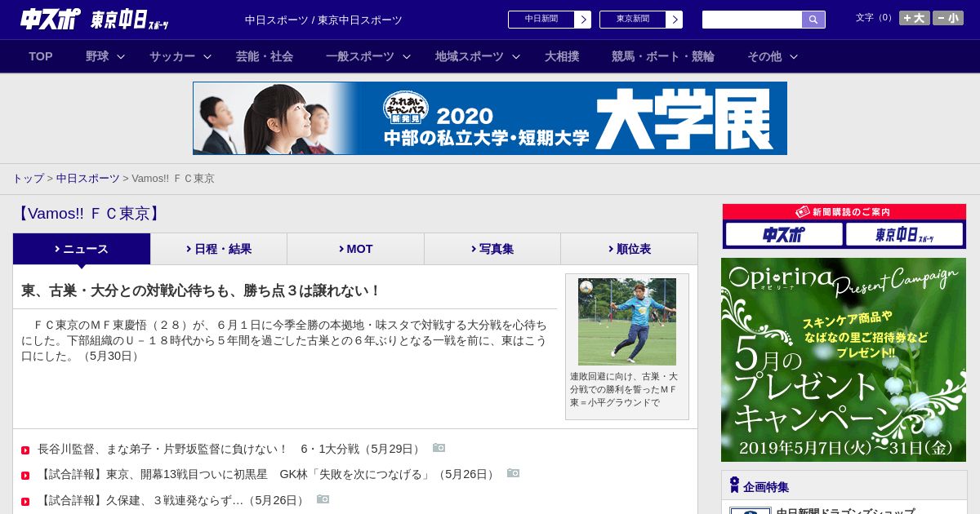Click the 2020 大学展 banner advertisement
The height and width of the screenshot is (514, 980).
tap(490, 118)
